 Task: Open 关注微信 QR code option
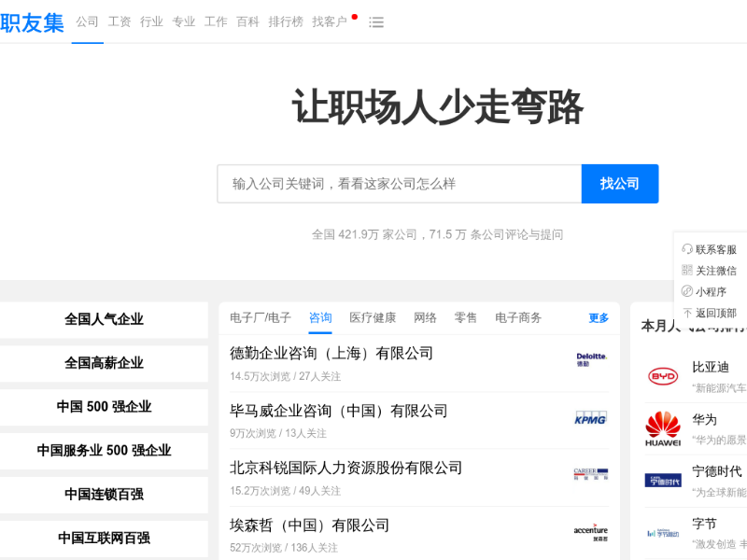tap(709, 271)
